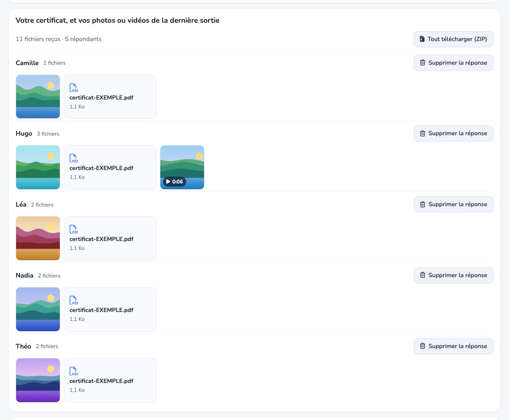Screen dimensions: 509x420
Task: Open Théo's purple landscape photo thumbnail
Action: [38, 380]
